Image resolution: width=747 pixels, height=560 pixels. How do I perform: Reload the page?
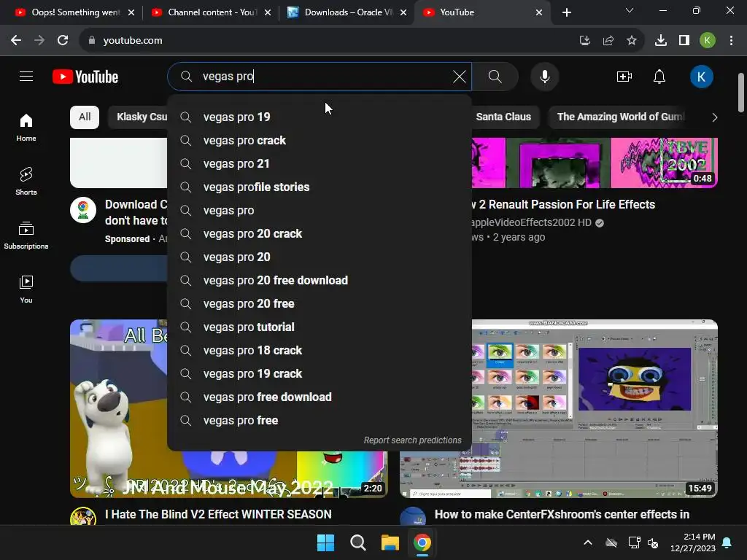pyautogui.click(x=63, y=41)
